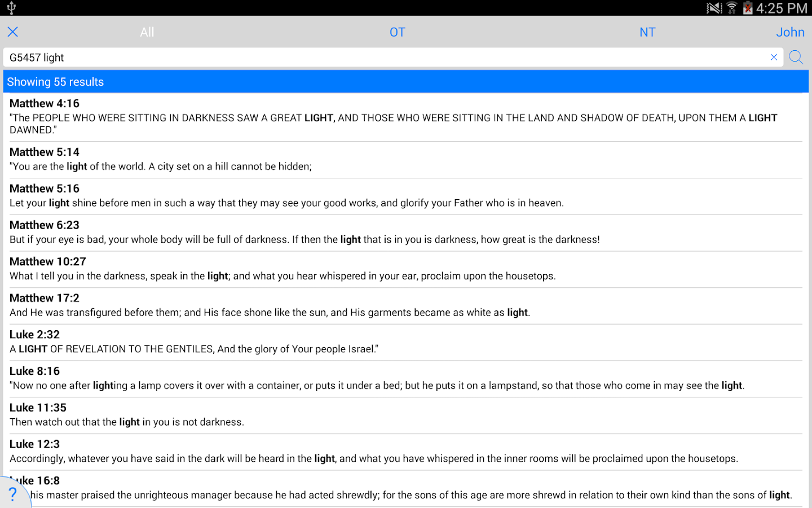This screenshot has height=508, width=812.
Task: Tap verse text "What I tell you in the darkness"
Action: [78, 276]
